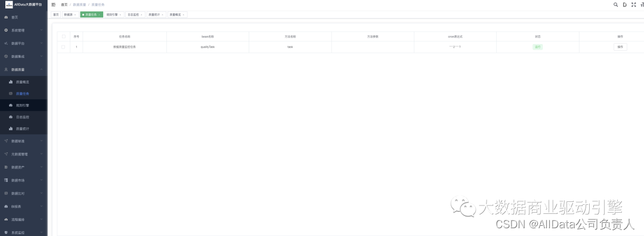Viewport: 644px width, 236px height.
Task: Click the 方法参数 column header
Action: tap(373, 36)
